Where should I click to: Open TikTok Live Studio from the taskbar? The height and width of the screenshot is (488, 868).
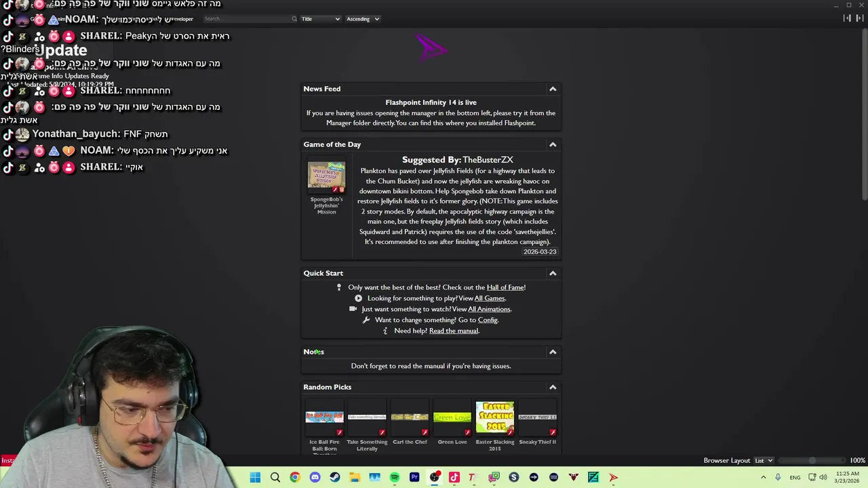pyautogui.click(x=454, y=477)
